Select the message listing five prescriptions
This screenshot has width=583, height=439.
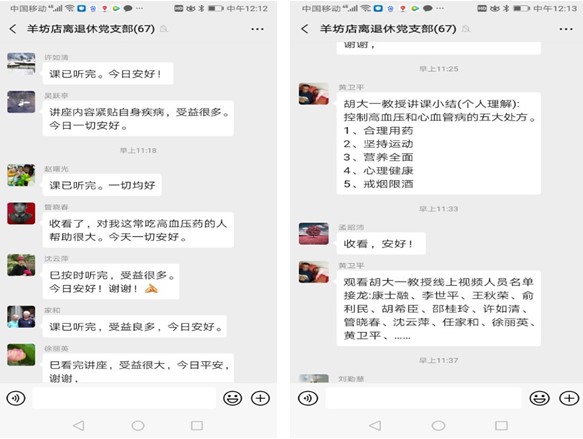pos(438,143)
